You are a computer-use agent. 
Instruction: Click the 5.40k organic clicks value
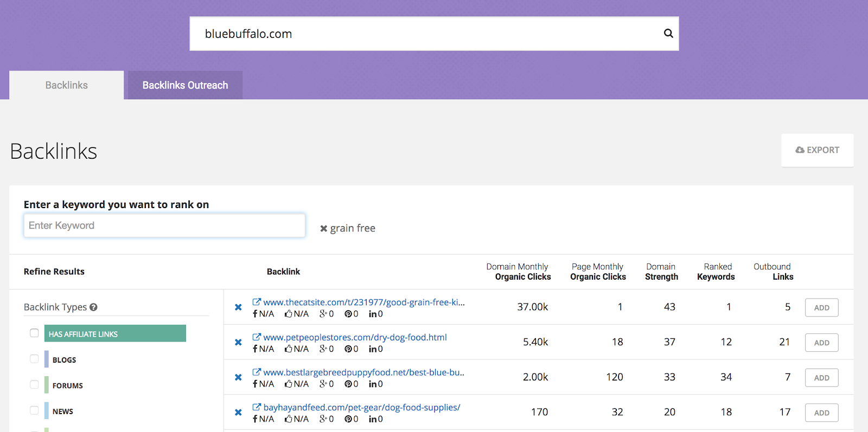tap(535, 342)
